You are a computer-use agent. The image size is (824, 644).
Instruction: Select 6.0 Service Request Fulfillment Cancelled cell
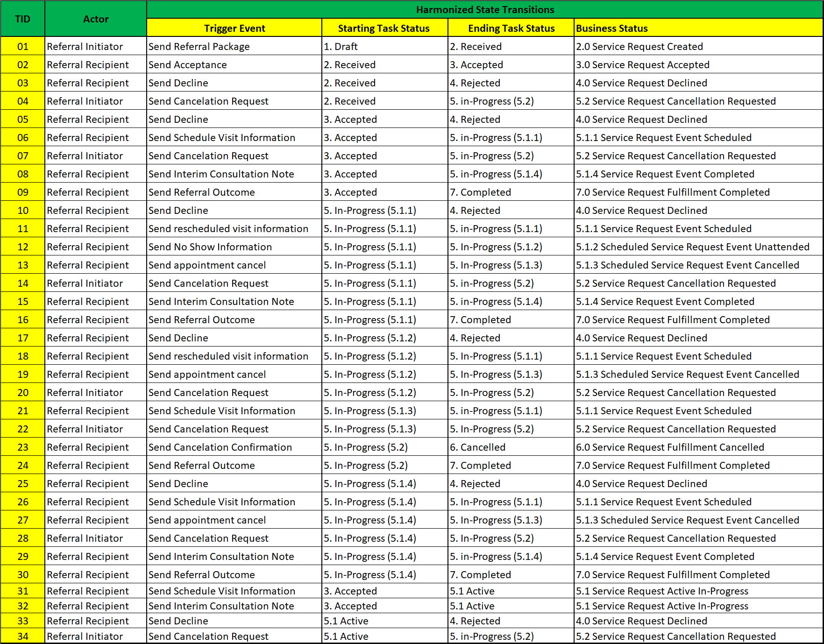point(670,447)
